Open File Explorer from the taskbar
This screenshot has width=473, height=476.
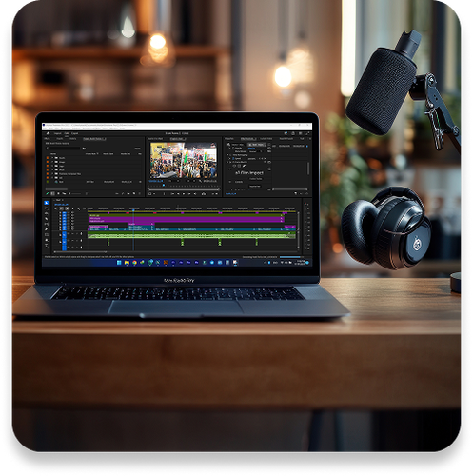(127, 263)
